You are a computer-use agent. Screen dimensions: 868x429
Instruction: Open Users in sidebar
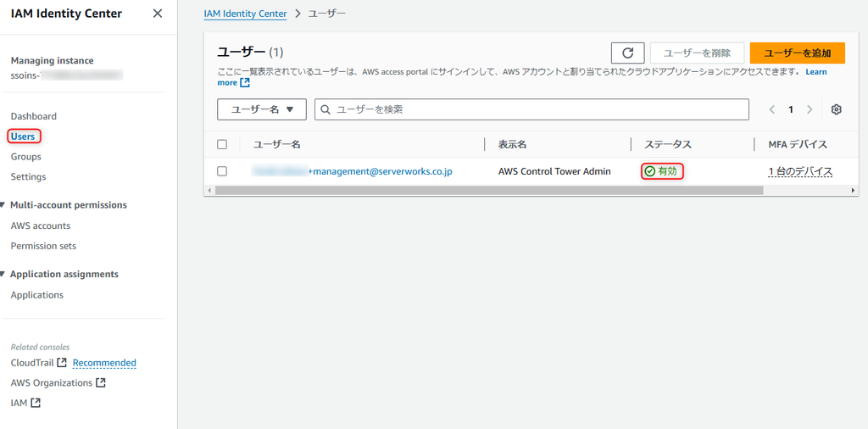pos(23,136)
